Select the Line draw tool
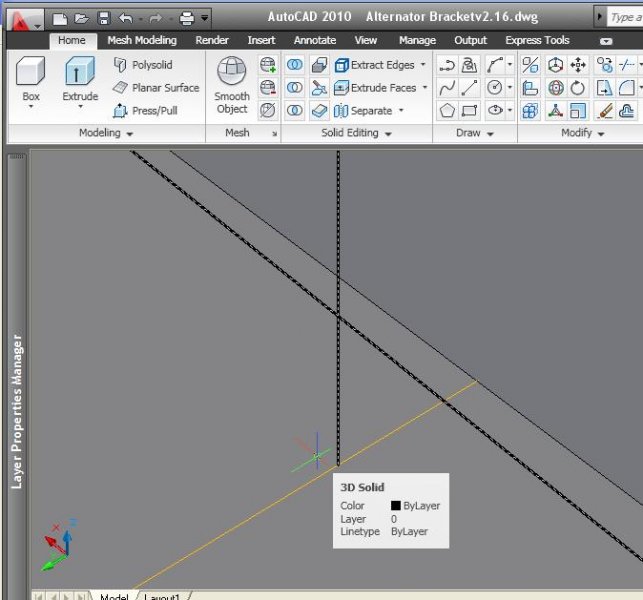Screen dimensions: 643x600 click(470, 88)
